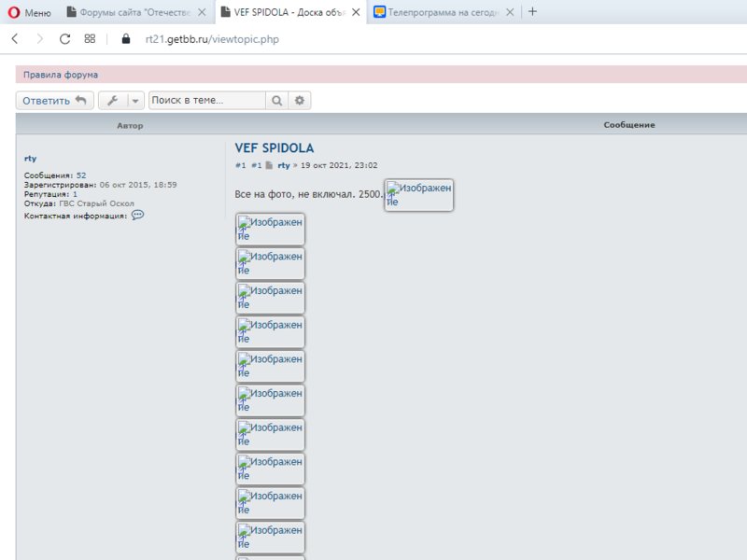Open the second image in the column
Screen dimensions: 747x560
click(x=270, y=263)
